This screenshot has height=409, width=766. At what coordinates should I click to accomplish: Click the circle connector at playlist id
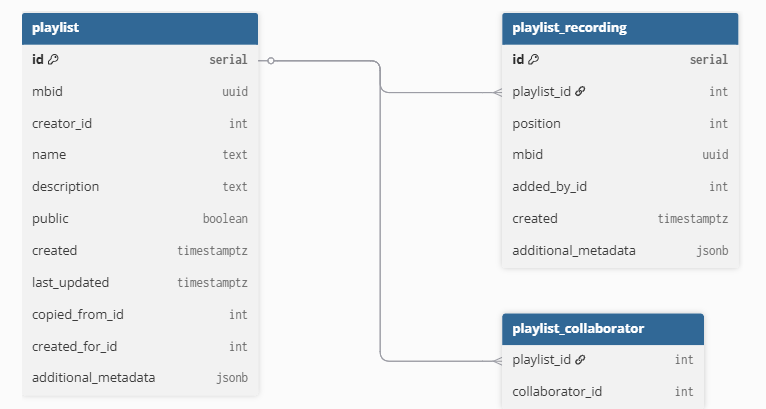point(271,60)
